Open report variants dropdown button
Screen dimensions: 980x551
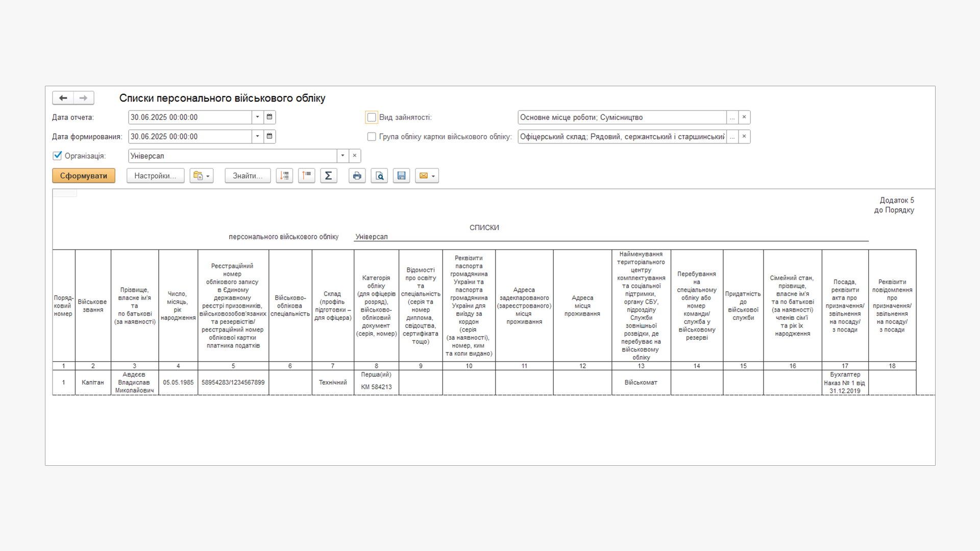[x=202, y=176]
